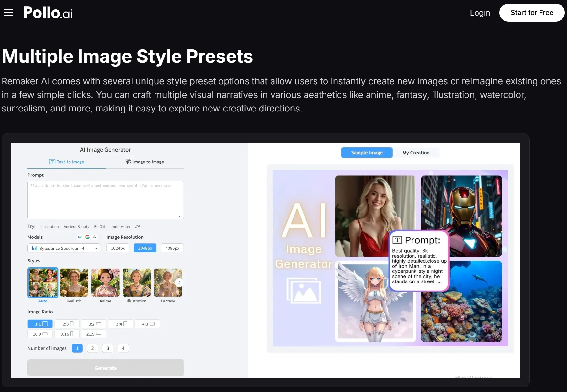Switch to the Sample Image tab
Screen dimensions: 567x392
367,153
